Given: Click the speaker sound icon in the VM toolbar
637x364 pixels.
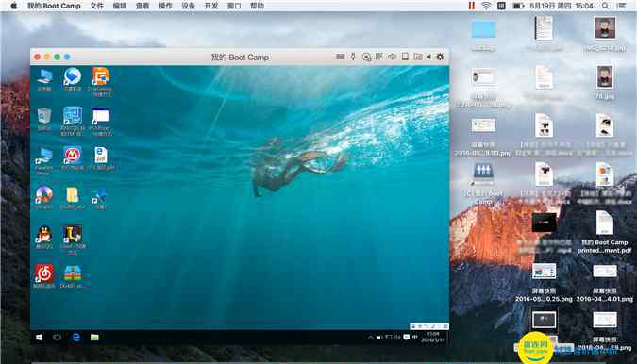Looking at the screenshot, I should coord(392,57).
